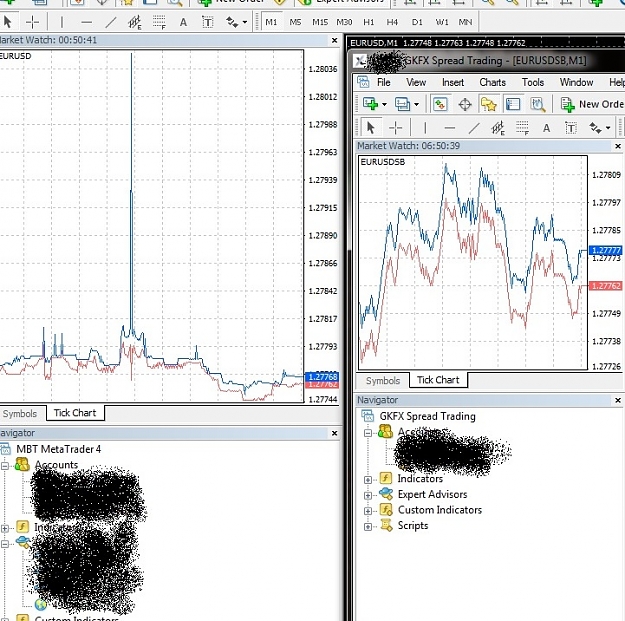Close MBT Market Watch panel
The image size is (625, 621).
click(334, 40)
